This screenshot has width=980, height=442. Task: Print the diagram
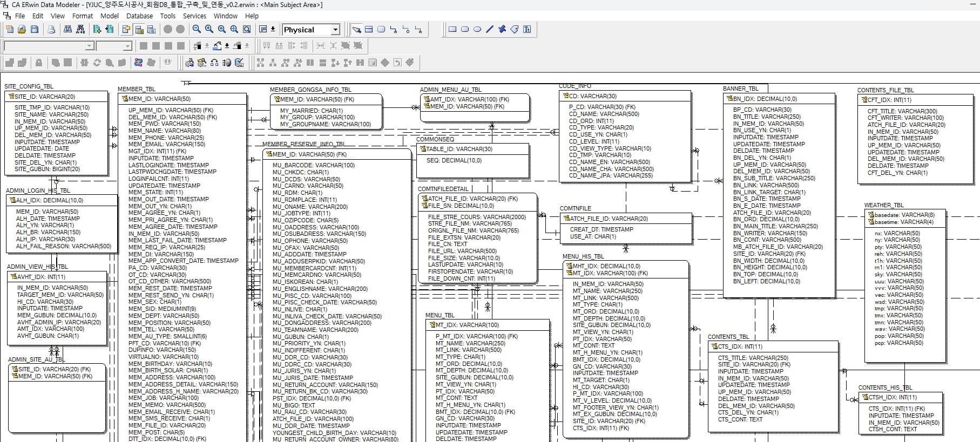pyautogui.click(x=51, y=30)
